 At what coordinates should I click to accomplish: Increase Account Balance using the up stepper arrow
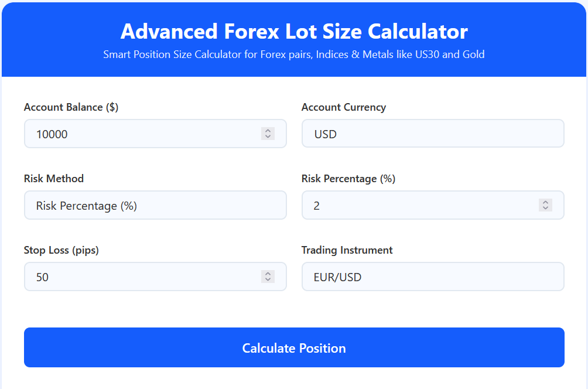point(268,131)
